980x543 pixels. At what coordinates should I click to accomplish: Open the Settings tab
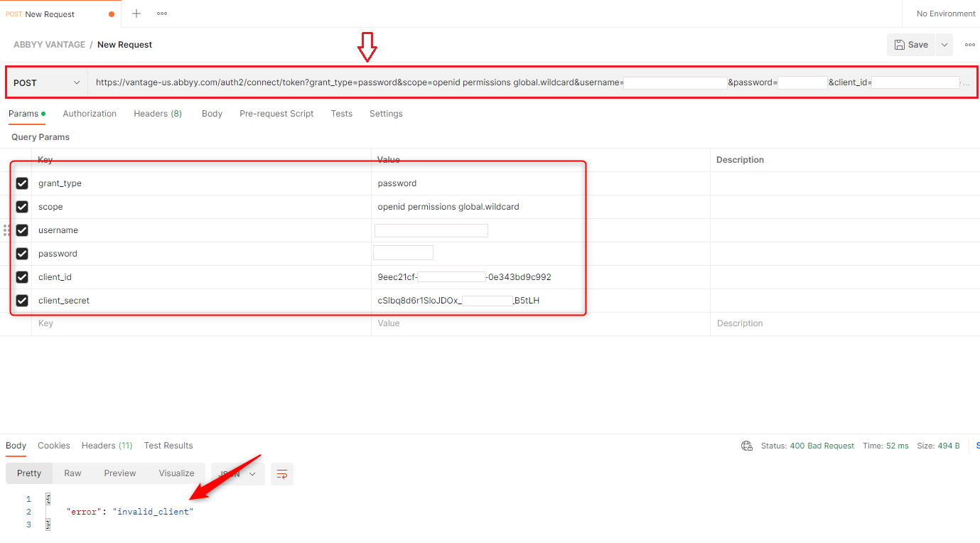click(x=386, y=114)
